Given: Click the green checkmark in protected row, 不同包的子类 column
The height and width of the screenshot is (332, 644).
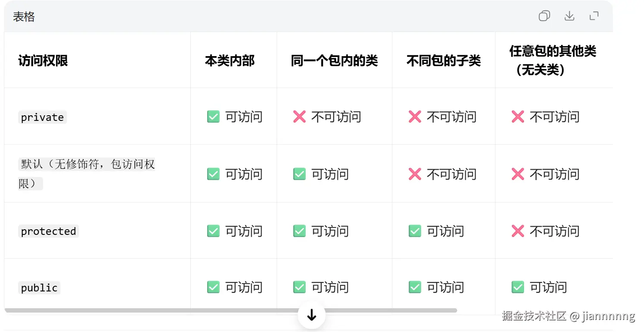Looking at the screenshot, I should point(414,231).
